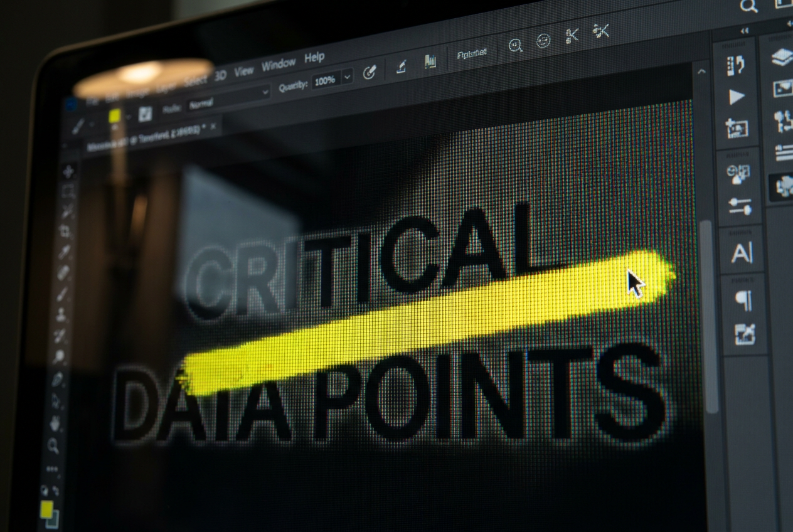
Task: Open the History panel icon
Action: 735,65
